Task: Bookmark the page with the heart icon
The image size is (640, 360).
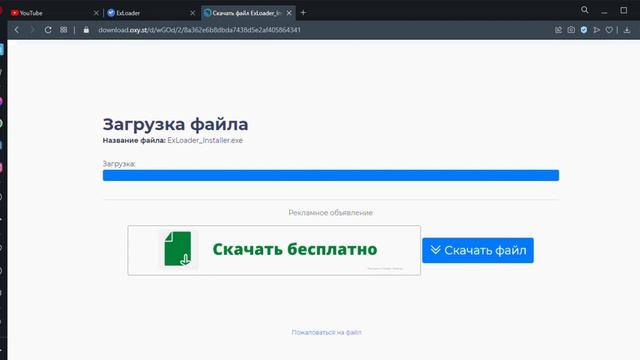Action: click(x=609, y=30)
